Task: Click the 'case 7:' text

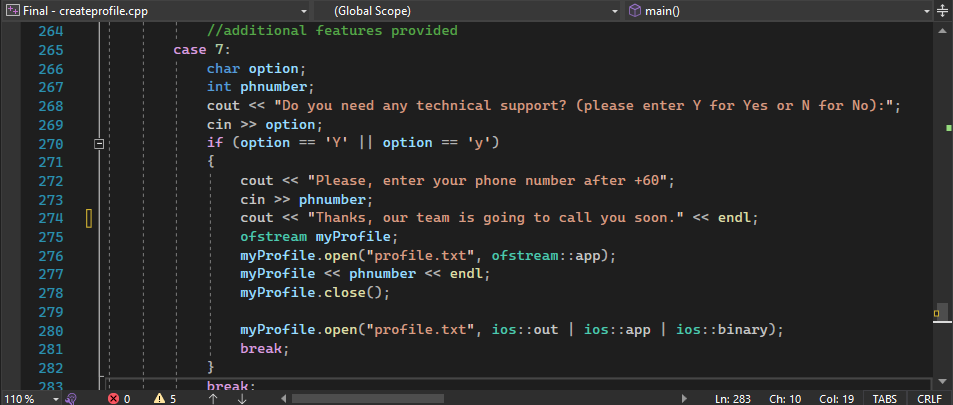Action: [202, 50]
